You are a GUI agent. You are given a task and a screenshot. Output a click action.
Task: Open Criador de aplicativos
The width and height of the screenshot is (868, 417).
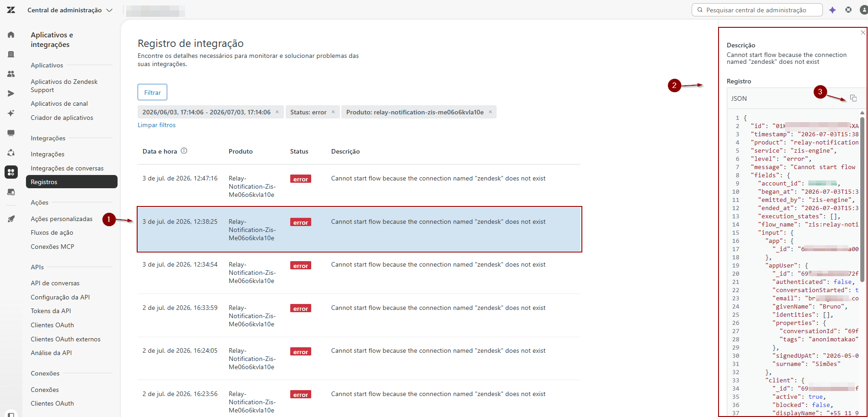tap(62, 118)
